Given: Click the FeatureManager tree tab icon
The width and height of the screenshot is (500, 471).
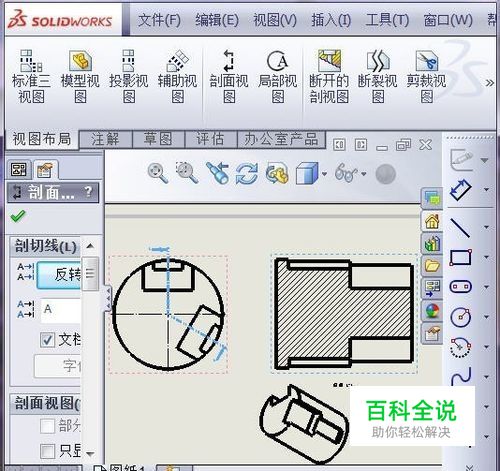Looking at the screenshot, I should click(x=19, y=170).
